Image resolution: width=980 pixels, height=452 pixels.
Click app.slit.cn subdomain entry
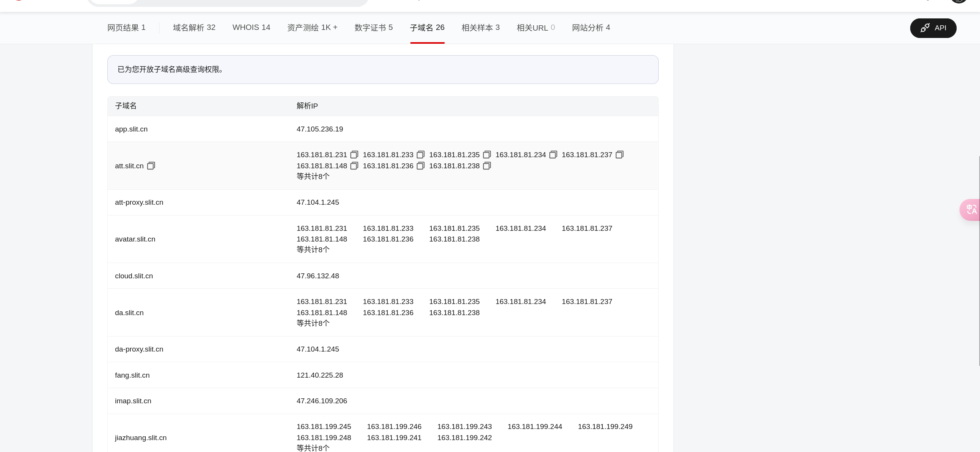[131, 129]
